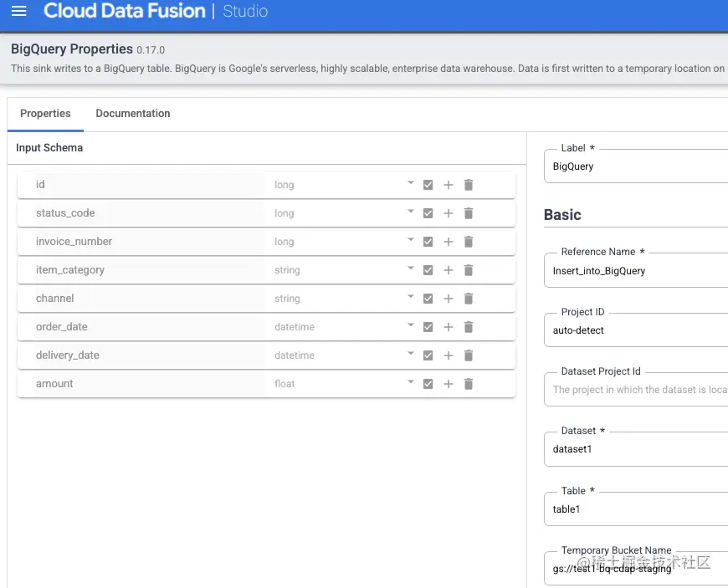Edit the Project ID field auto-detect

tap(636, 330)
